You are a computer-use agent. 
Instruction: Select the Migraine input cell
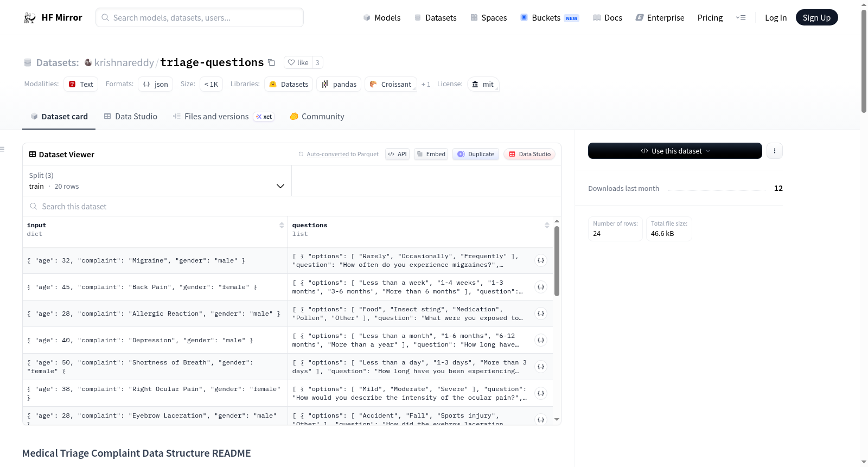155,260
